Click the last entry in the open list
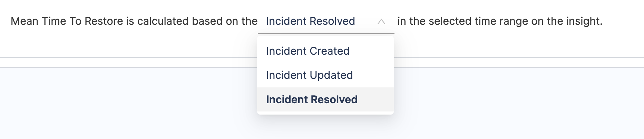The height and width of the screenshot is (139, 644). click(x=312, y=99)
